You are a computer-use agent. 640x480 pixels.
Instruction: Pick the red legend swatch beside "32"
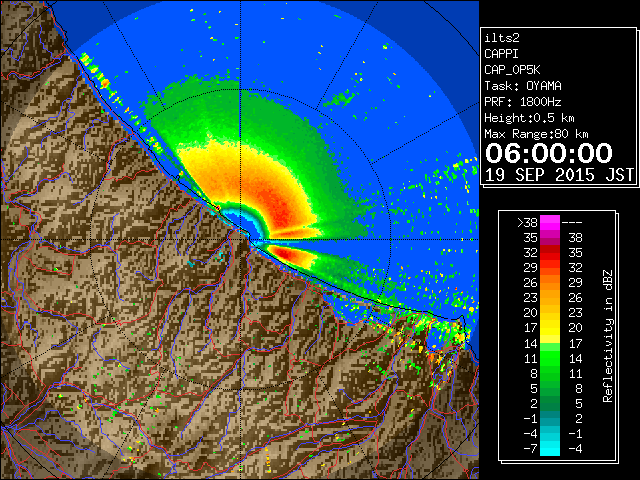550,253
